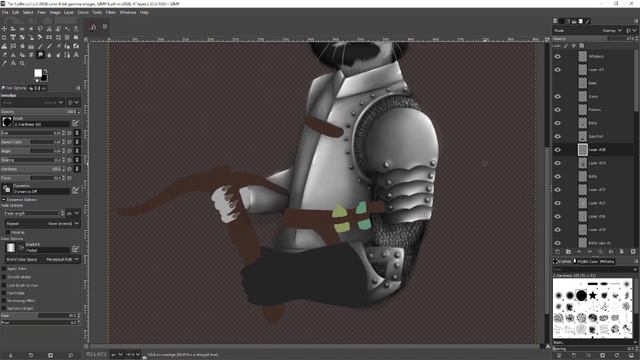
Task: Open the Blend Color Space dropdown
Action: 42,259
